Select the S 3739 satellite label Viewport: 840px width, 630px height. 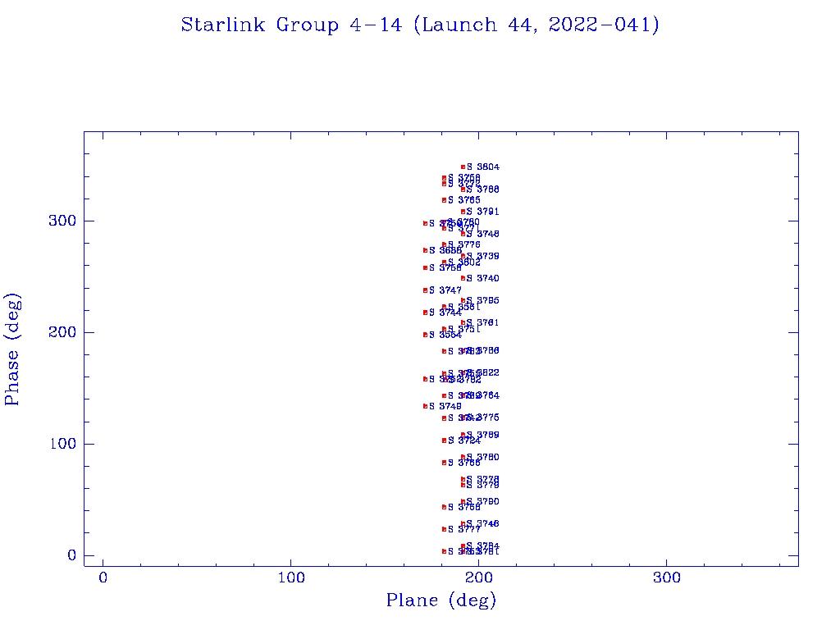482,256
